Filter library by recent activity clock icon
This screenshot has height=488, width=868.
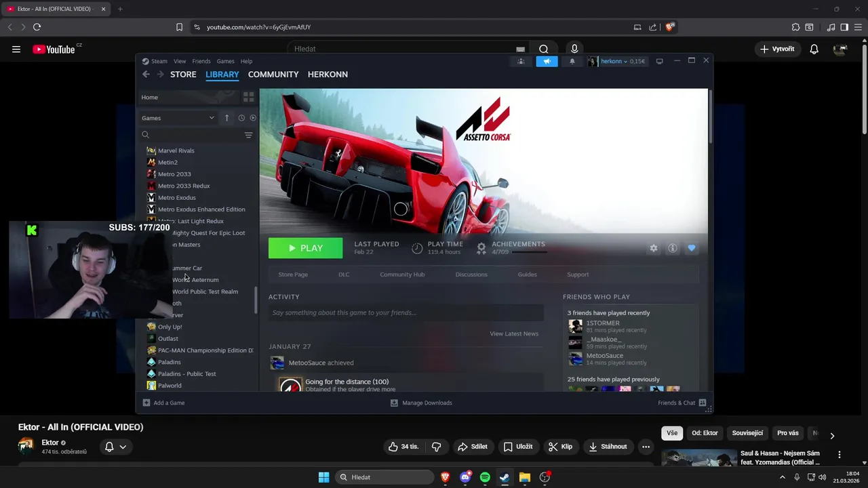point(241,118)
